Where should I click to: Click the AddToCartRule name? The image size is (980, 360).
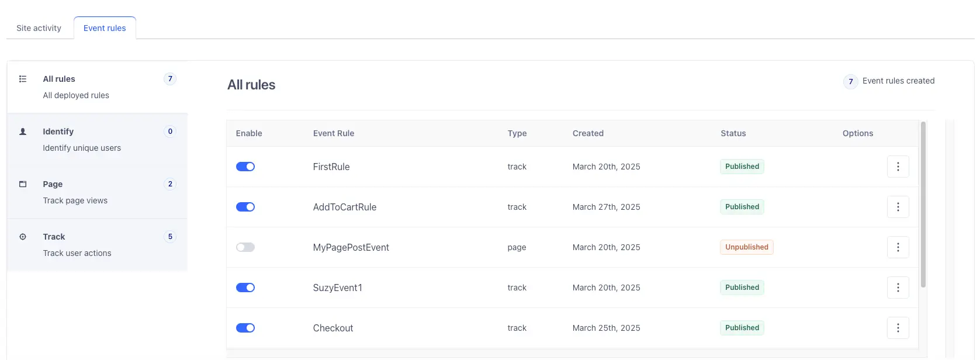(x=345, y=207)
